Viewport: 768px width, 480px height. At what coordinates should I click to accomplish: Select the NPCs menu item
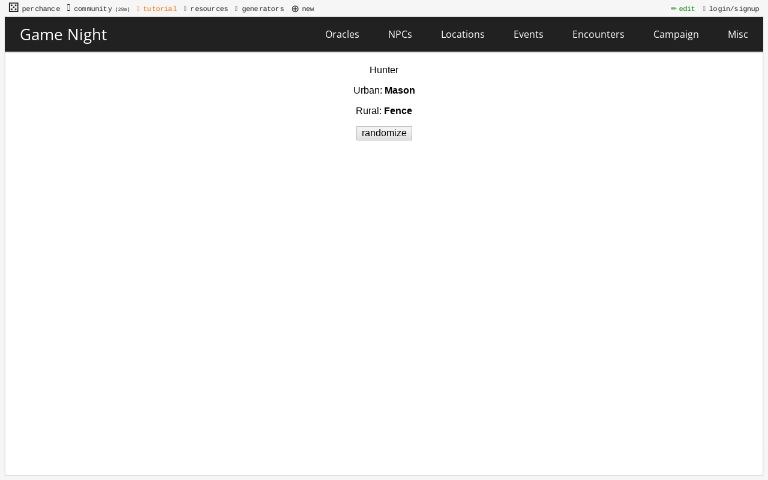pyautogui.click(x=400, y=34)
